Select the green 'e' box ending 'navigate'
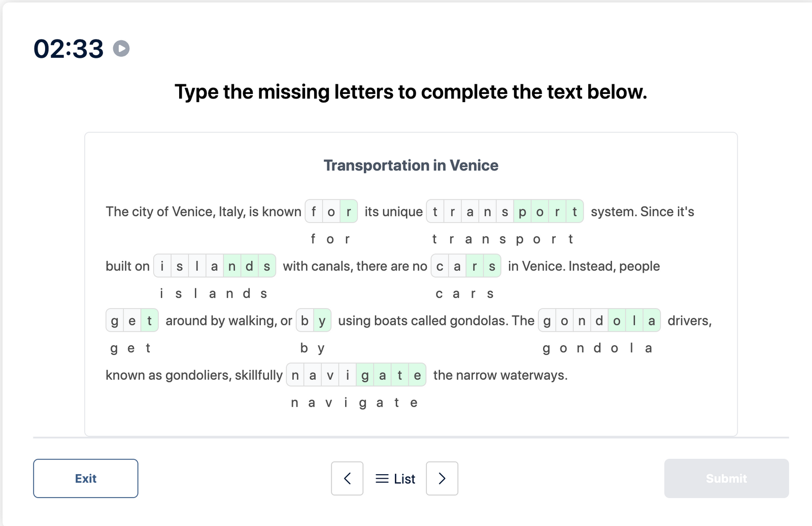Screen dimensions: 812x526 coord(417,375)
